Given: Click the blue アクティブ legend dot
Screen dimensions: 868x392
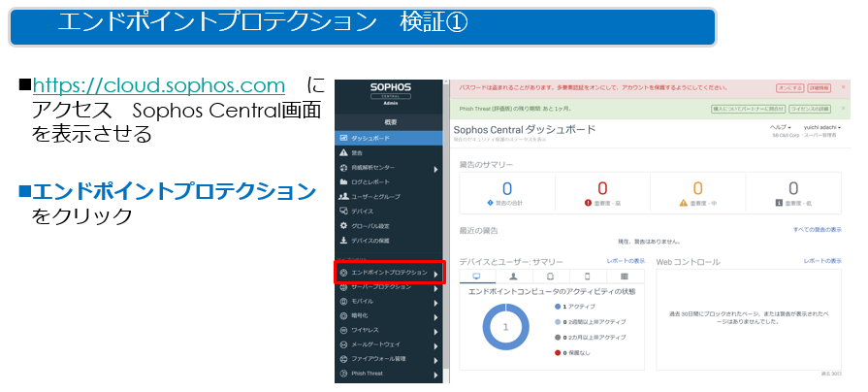Looking at the screenshot, I should click(x=558, y=307).
